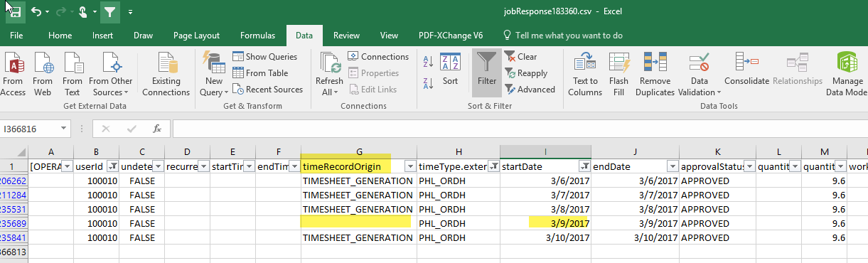Import data From Access
The image size is (868, 263).
(13, 75)
